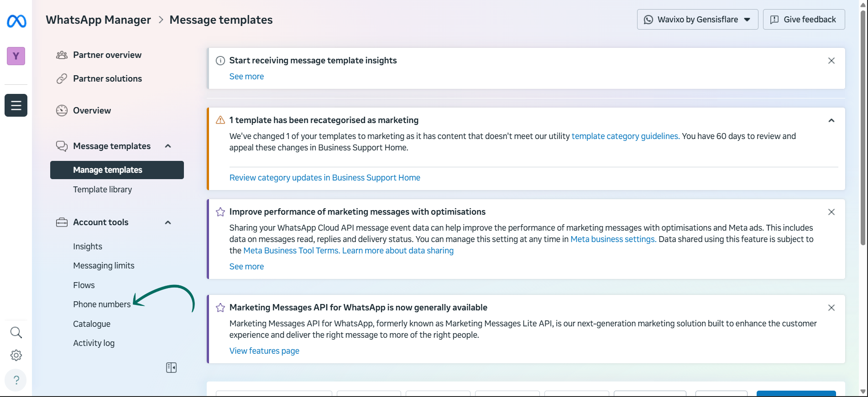Dismiss the template insights notice
This screenshot has width=868, height=397.
[831, 61]
